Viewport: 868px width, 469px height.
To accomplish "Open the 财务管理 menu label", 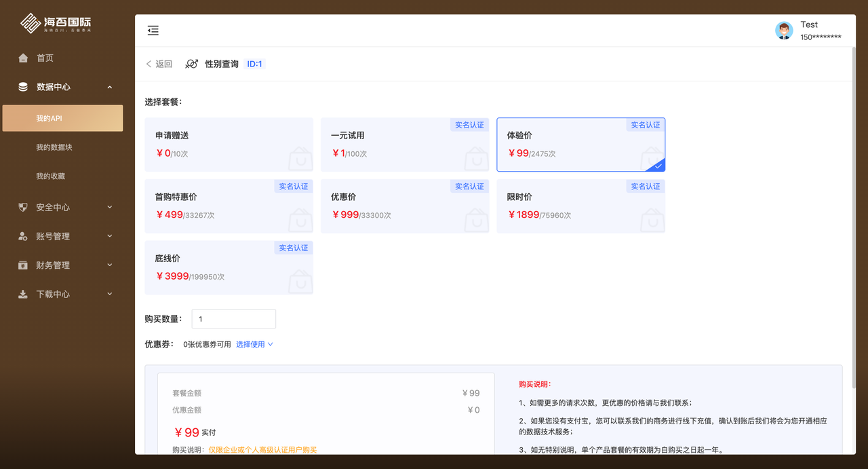I will point(53,265).
